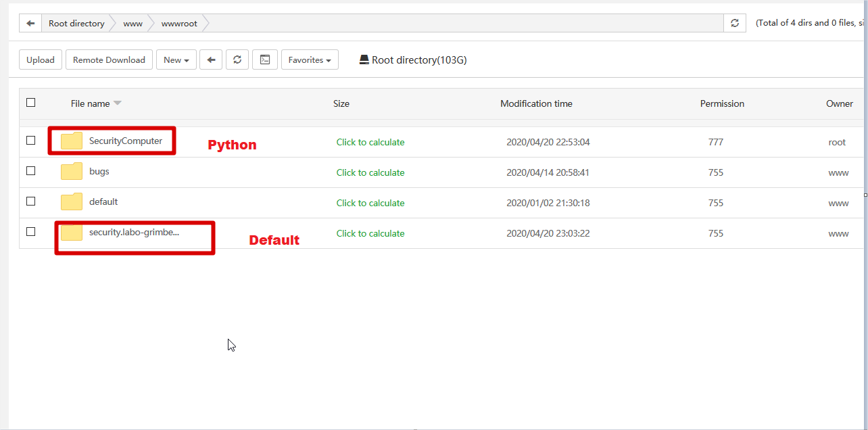
Task: Open the default folder icon
Action: 72,202
